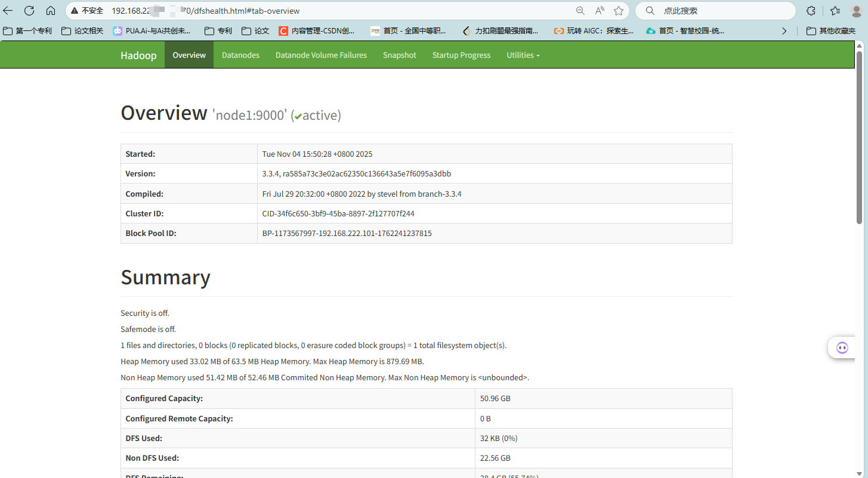868x478 pixels.
Task: Click the 'Cluster ID:' label cell
Action: [x=189, y=213]
